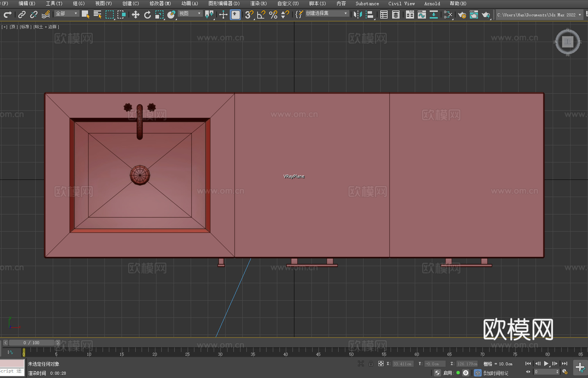Viewport: 588px width, 378px height.
Task: Activate the Select and Scale tool
Action: click(159, 14)
